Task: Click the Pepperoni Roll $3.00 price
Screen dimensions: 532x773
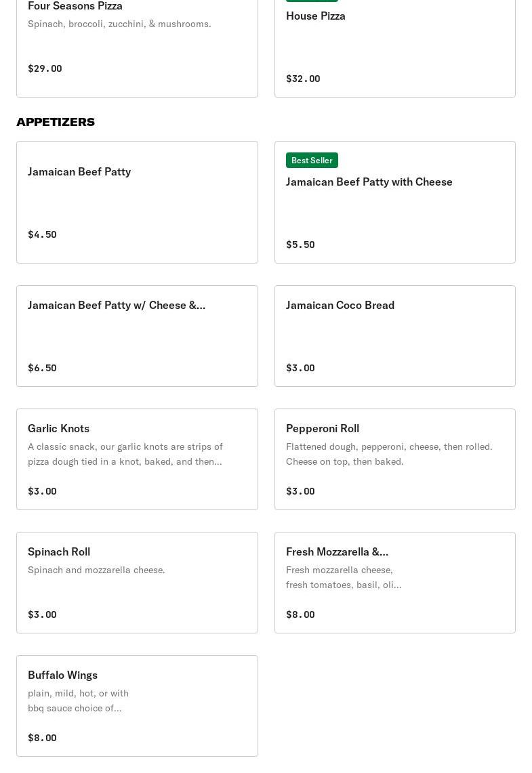Action: [x=300, y=491]
